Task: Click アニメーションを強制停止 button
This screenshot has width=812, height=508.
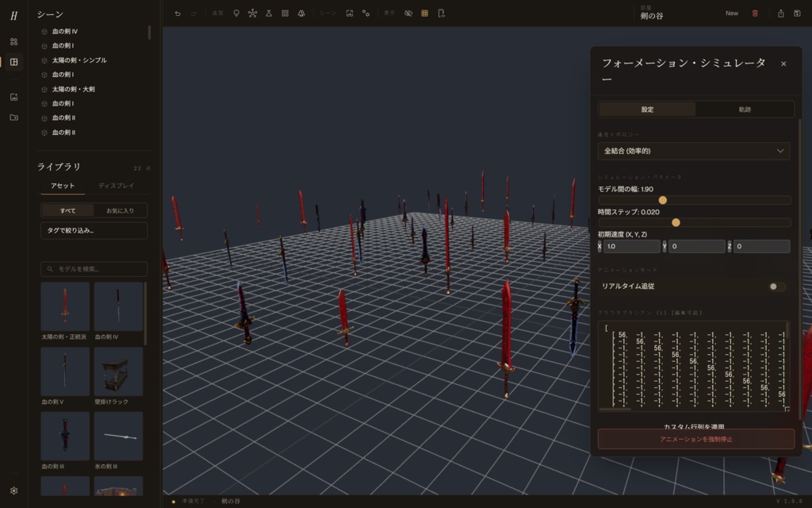Action: tap(696, 439)
